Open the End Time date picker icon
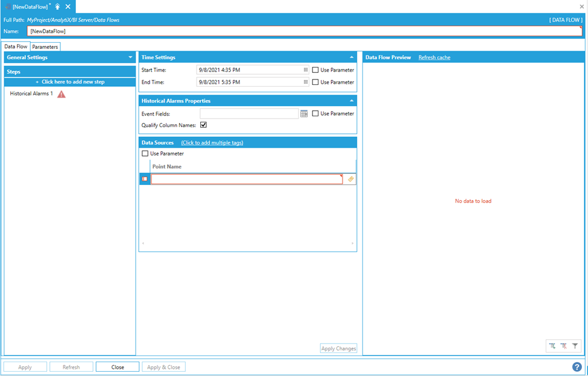Image resolution: width=588 pixels, height=376 pixels. pyautogui.click(x=306, y=82)
